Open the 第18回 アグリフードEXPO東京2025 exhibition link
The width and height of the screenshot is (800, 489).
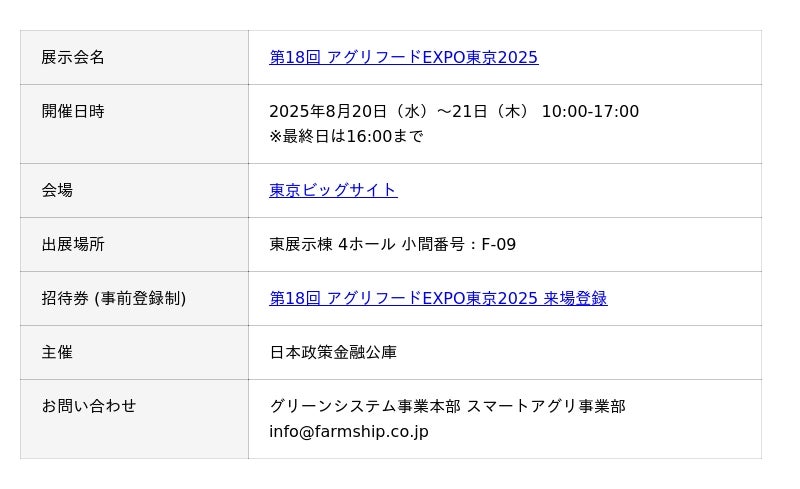tap(403, 58)
